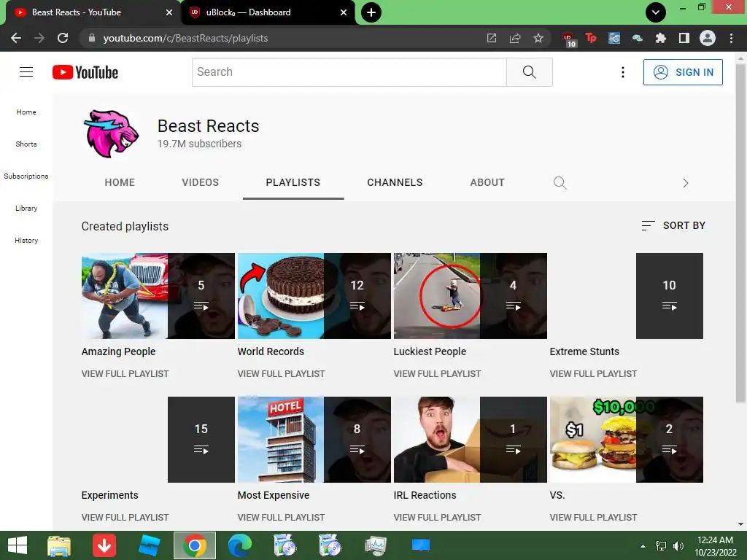This screenshot has width=747, height=560.
Task: Open Windows Start menu
Action: pyautogui.click(x=18, y=545)
